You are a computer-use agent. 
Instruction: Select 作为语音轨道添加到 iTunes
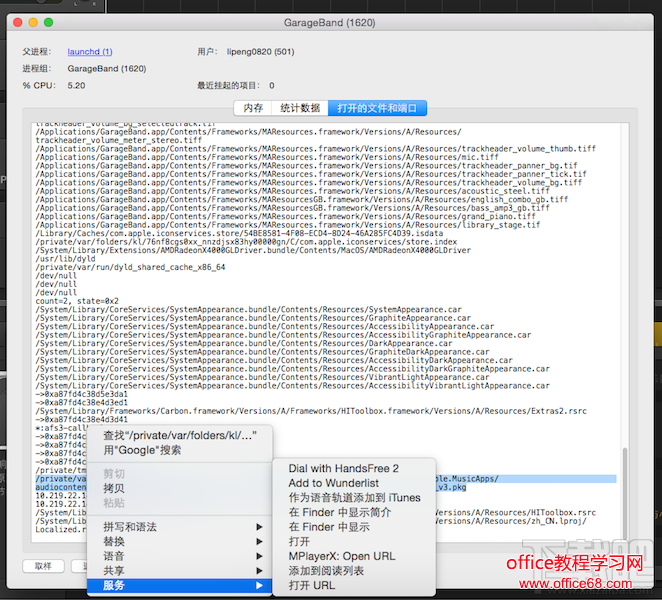[355, 498]
